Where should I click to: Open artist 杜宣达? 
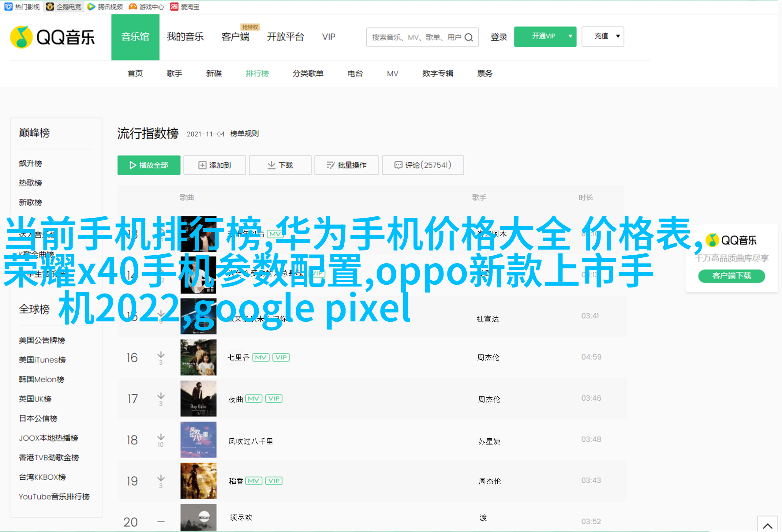click(488, 319)
